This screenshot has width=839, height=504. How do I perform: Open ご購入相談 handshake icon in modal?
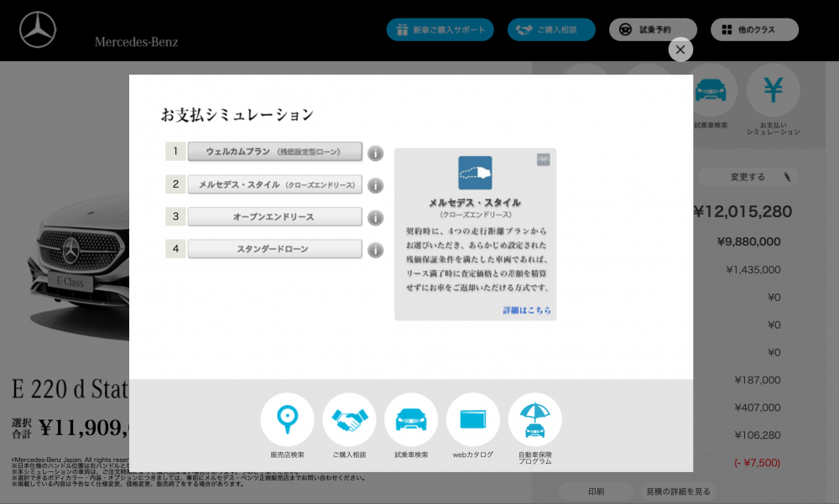[x=349, y=420]
